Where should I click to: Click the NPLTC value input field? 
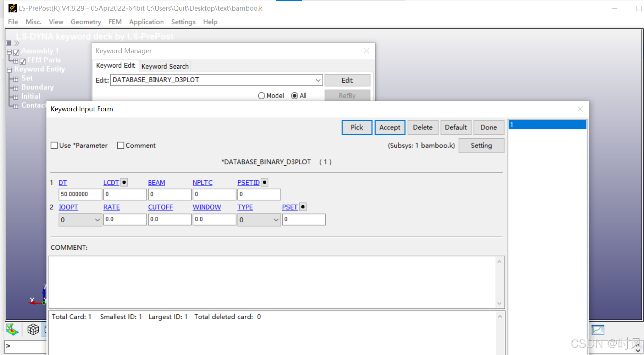pyautogui.click(x=214, y=194)
